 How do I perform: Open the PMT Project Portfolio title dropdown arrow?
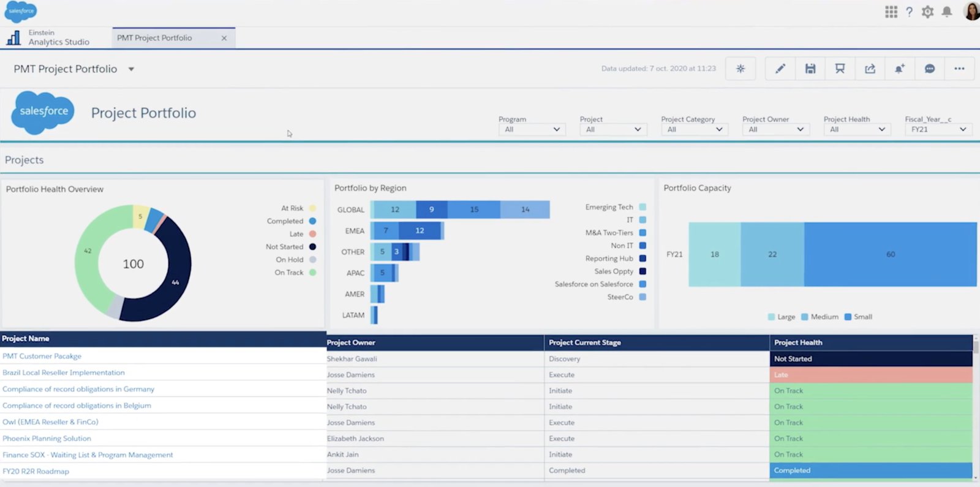pos(131,69)
